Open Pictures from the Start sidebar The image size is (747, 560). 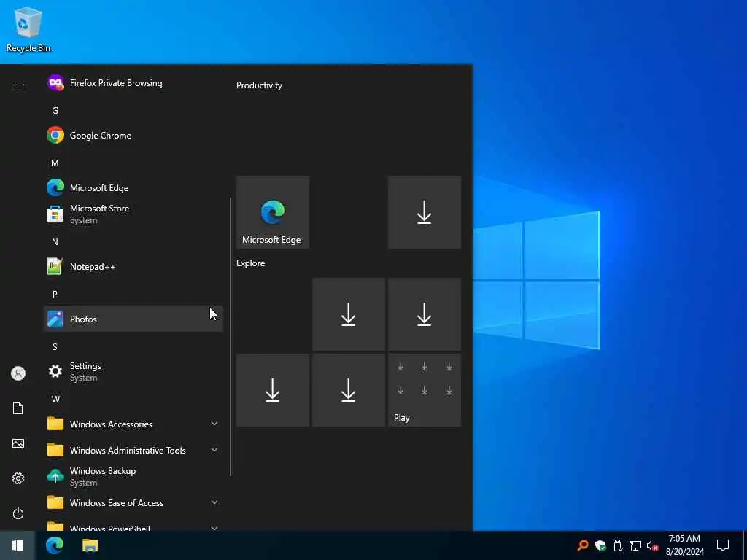[x=18, y=443]
